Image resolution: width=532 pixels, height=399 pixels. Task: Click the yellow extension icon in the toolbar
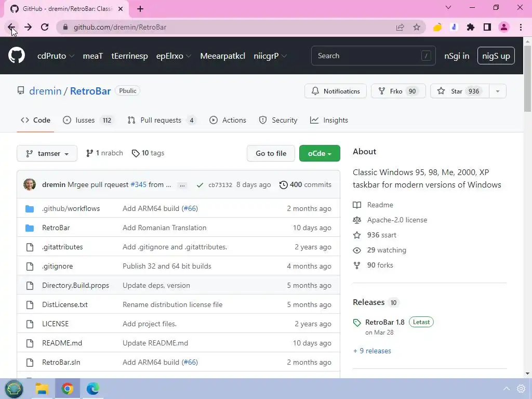(437, 27)
